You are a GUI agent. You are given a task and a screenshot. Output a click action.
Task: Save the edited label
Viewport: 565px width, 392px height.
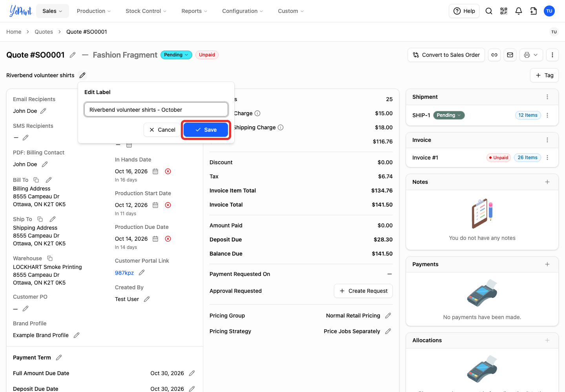pos(206,130)
